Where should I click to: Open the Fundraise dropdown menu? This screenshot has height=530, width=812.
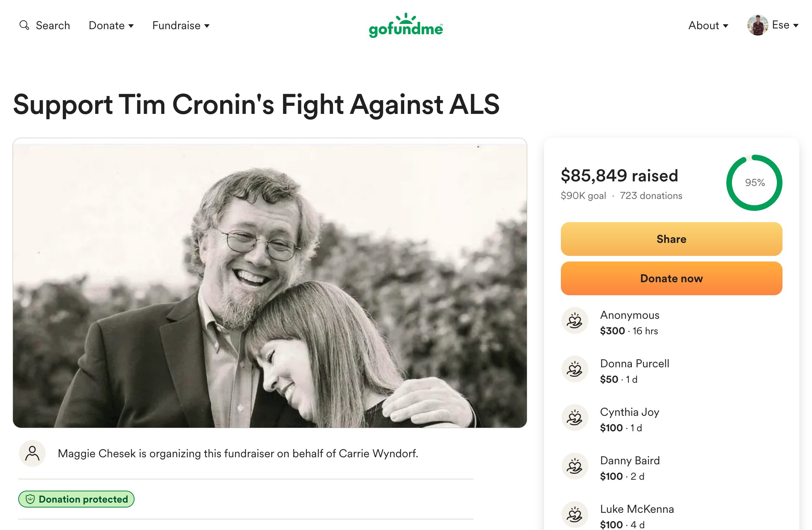click(x=181, y=26)
